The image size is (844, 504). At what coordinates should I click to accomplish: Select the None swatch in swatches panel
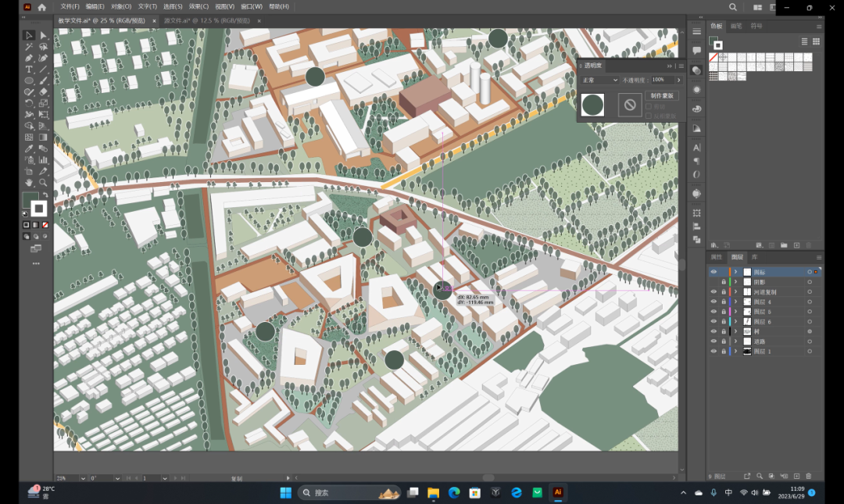(x=713, y=57)
